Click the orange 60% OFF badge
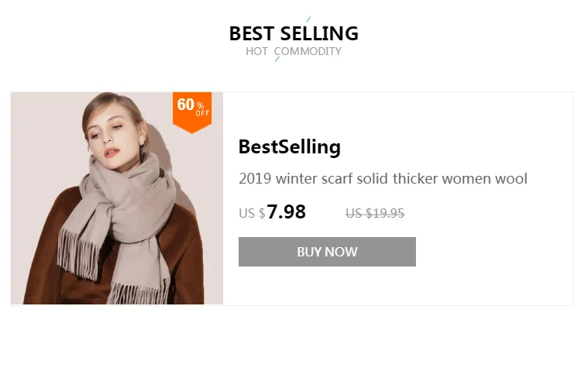Screen dimensions: 581x392 [x=191, y=110]
